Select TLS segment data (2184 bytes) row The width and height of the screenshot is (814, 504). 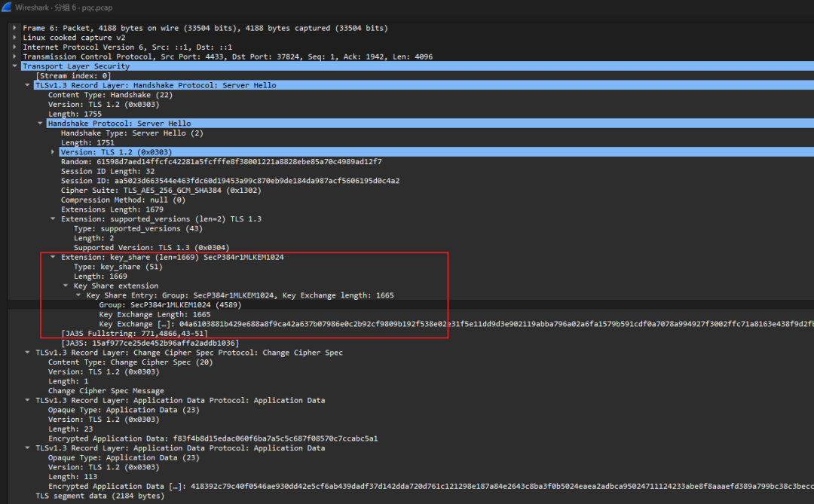[x=99, y=496]
